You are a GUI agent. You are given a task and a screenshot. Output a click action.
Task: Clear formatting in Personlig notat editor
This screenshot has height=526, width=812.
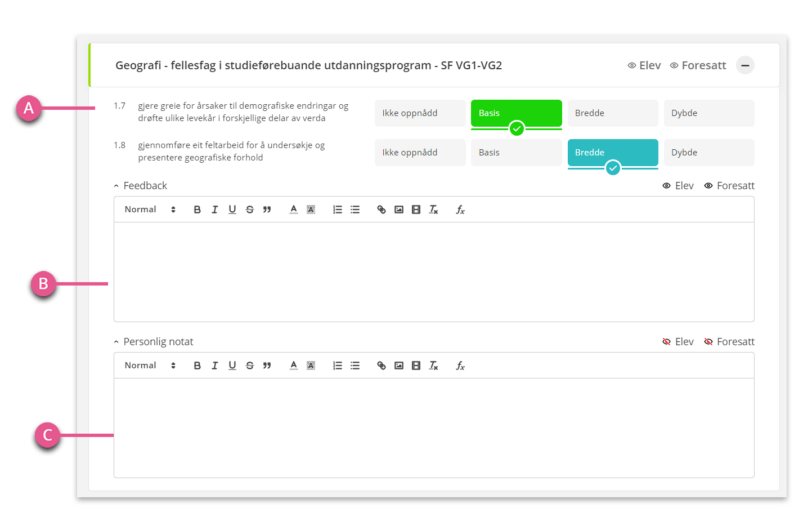434,365
